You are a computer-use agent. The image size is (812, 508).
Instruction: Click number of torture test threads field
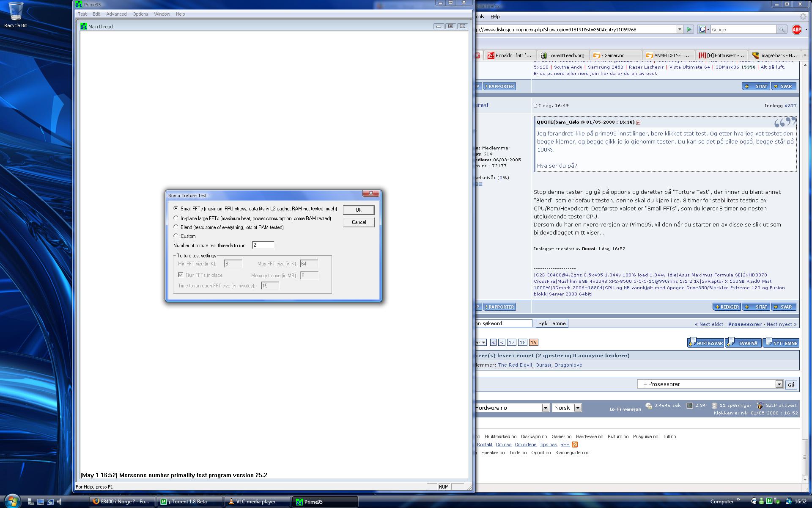(263, 245)
